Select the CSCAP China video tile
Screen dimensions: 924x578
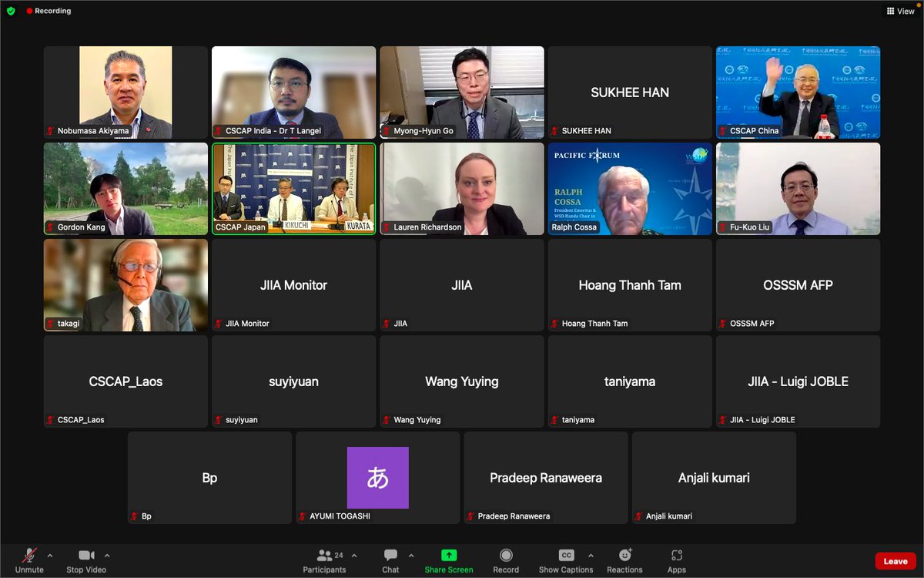(798, 92)
